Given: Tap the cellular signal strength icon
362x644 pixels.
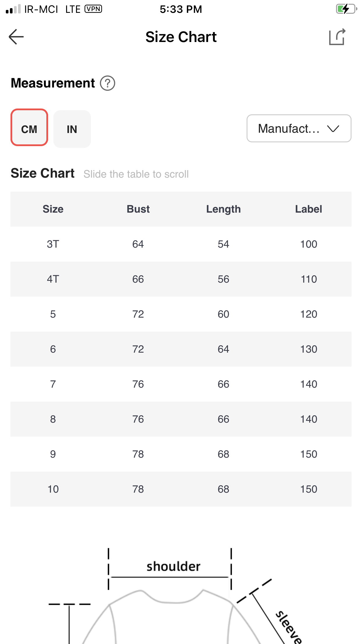Looking at the screenshot, I should coord(13,9).
